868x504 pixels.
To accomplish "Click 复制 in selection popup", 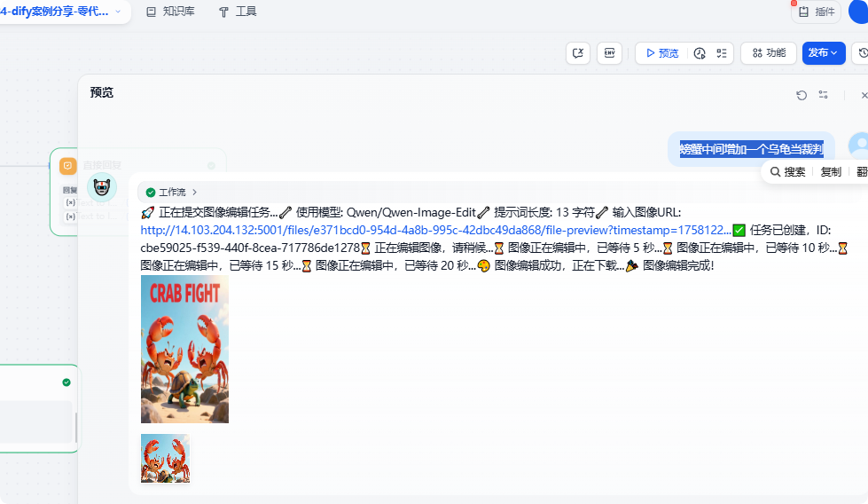I will pos(831,171).
